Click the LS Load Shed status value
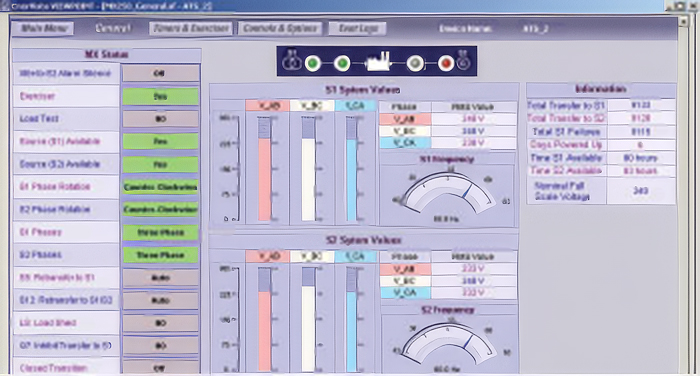This screenshot has width=700, height=376. (160, 323)
